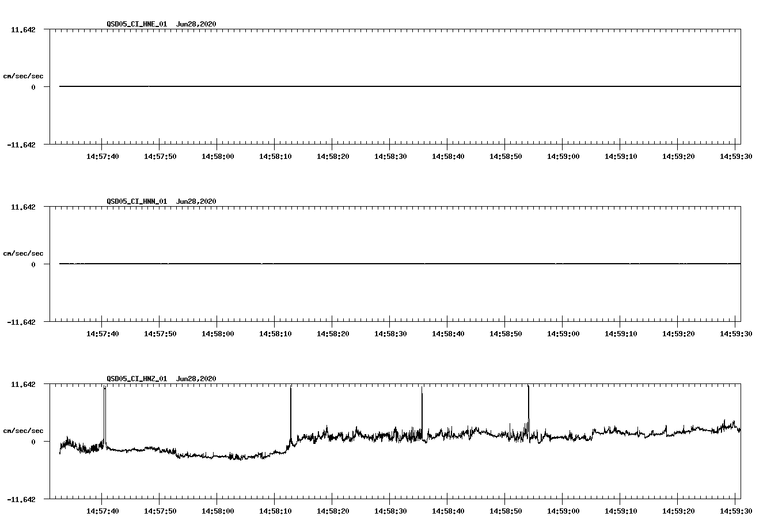Click the 14:58:00 time label under HNE plot
This screenshot has width=782, height=532.
218,156
